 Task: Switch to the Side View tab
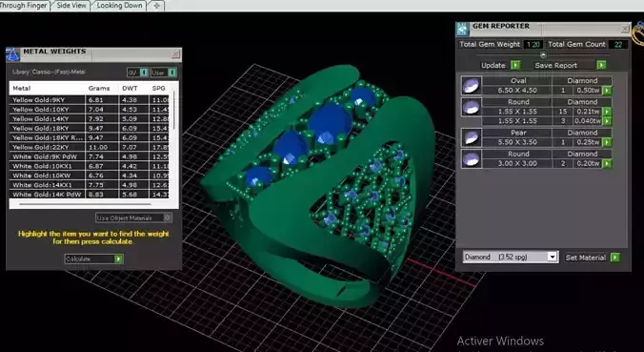tap(71, 6)
